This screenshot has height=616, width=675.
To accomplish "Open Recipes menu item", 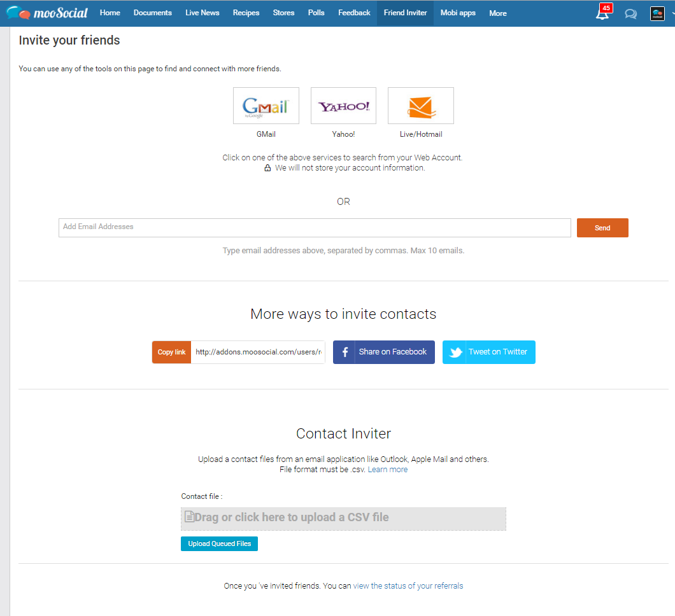I will pyautogui.click(x=246, y=13).
